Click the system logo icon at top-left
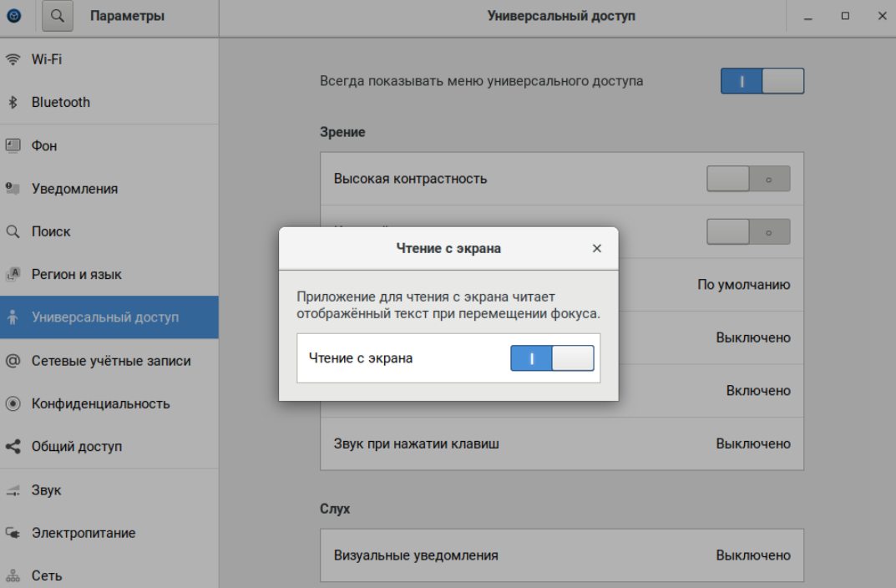 [x=13, y=16]
